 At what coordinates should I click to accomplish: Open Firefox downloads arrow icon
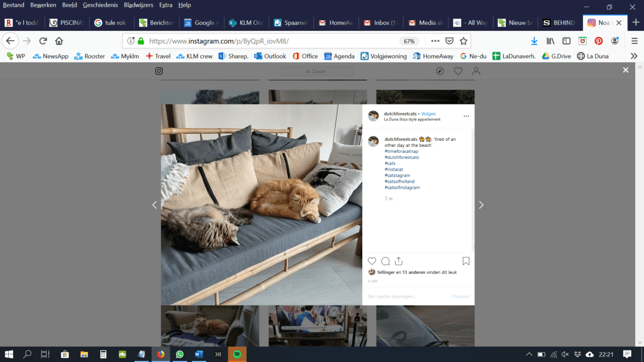(534, 41)
